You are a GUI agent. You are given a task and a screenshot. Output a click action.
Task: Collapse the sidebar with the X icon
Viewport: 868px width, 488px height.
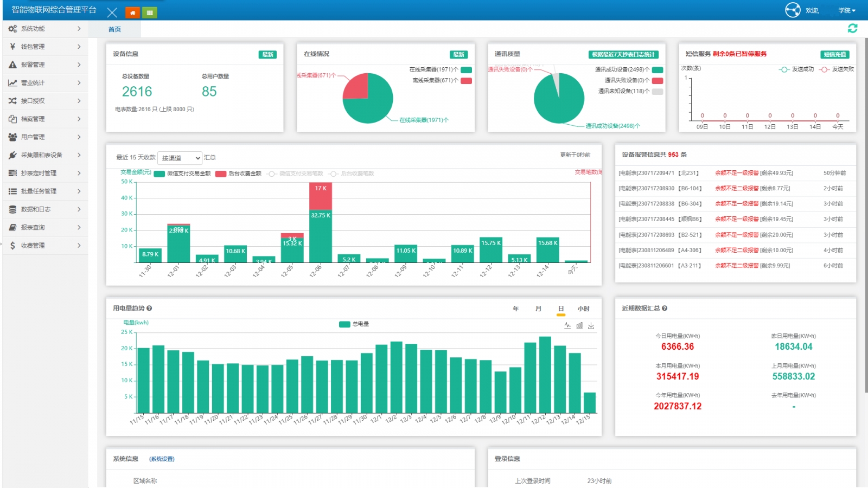click(112, 12)
